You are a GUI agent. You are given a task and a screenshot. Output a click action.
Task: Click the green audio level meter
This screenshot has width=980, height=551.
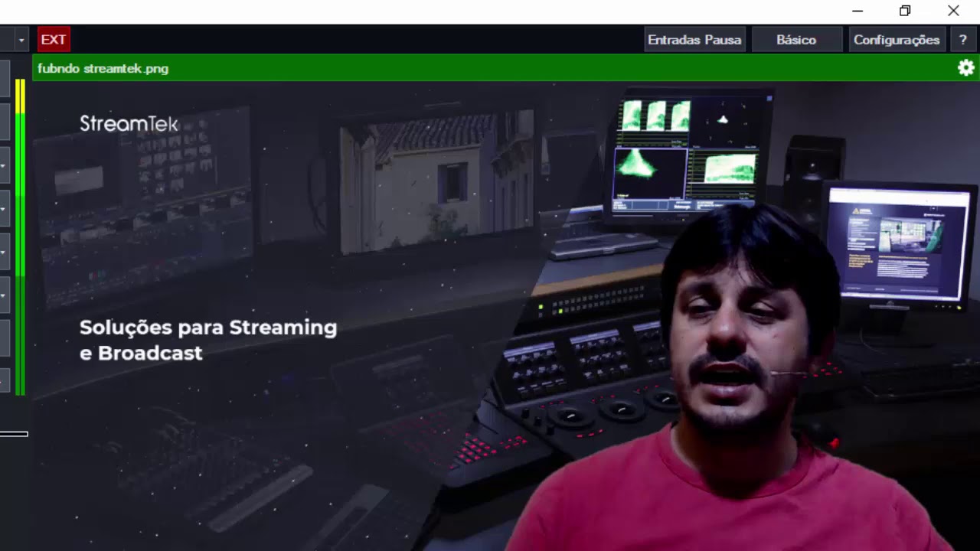pyautogui.click(x=20, y=237)
